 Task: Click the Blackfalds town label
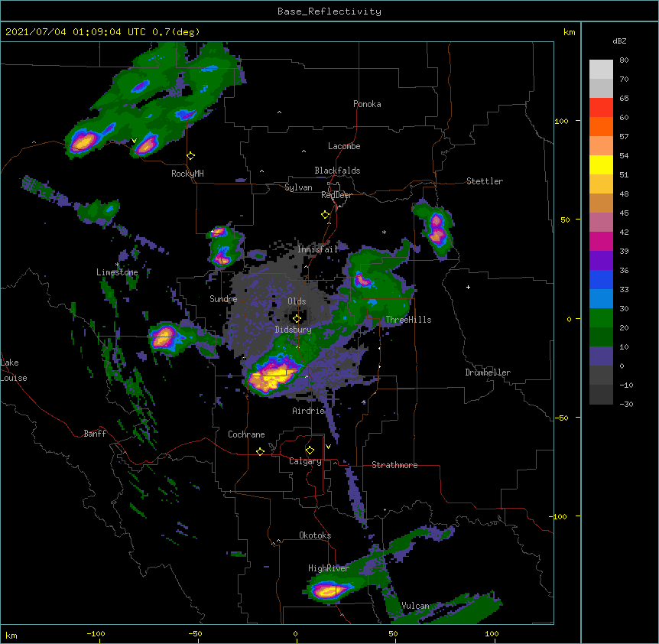pos(337,171)
